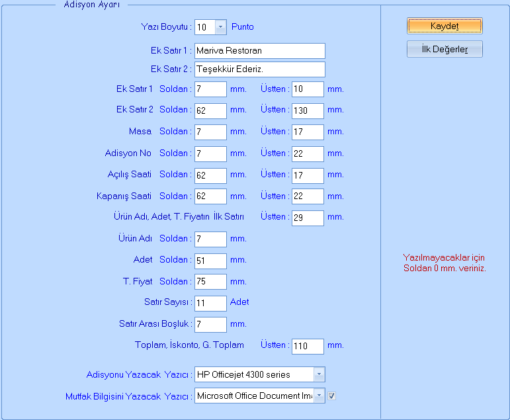510x420 pixels.
Task: Select the Ek Satır 2 Soldan field
Action: [x=210, y=110]
